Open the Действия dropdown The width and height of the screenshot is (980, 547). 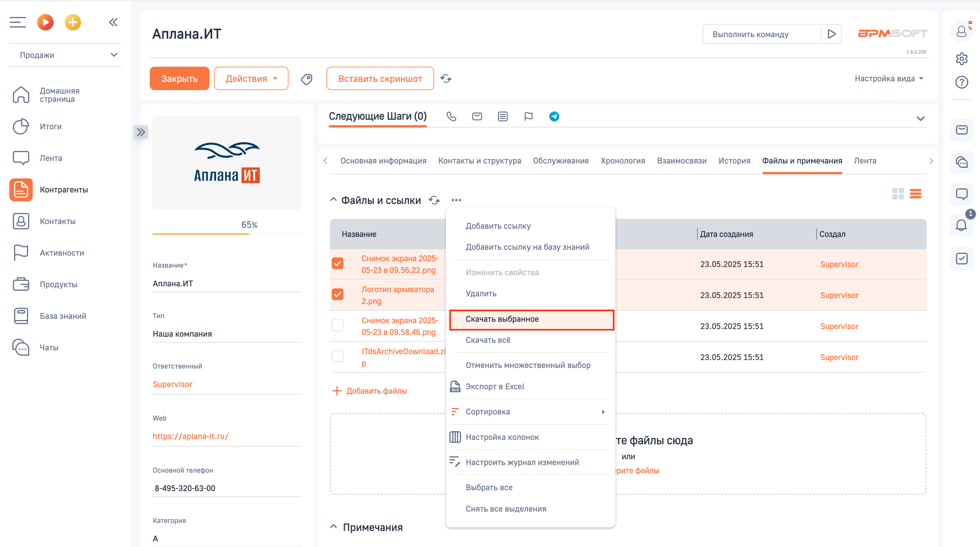[251, 79]
